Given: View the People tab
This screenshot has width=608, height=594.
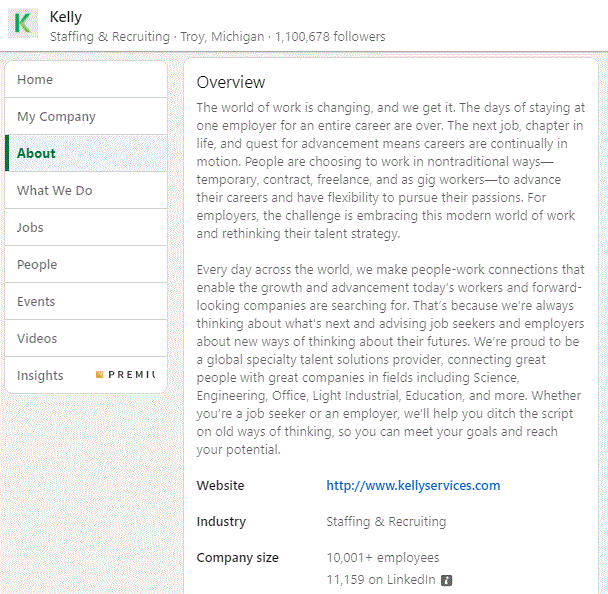Looking at the screenshot, I should click(x=37, y=265).
